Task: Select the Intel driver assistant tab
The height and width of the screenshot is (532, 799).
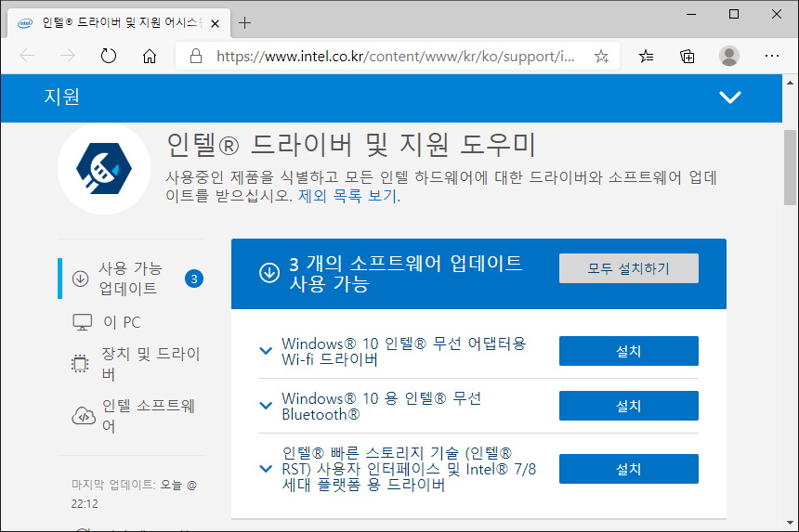Action: [118, 23]
